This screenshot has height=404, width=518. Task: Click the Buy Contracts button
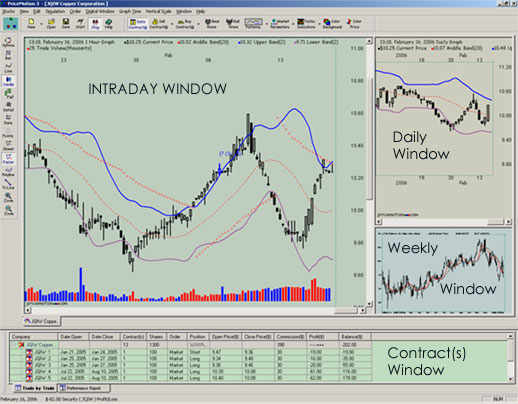[x=185, y=24]
